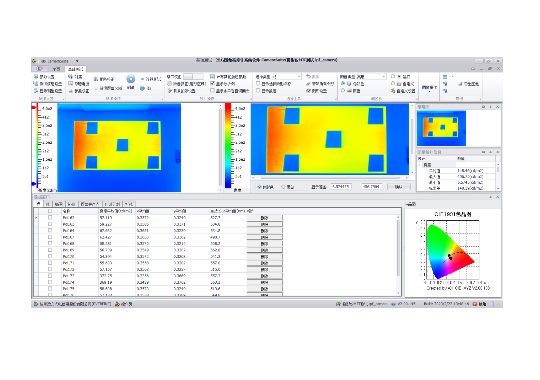Click the eraser icon in the fourth ribbon group

coord(308,84)
